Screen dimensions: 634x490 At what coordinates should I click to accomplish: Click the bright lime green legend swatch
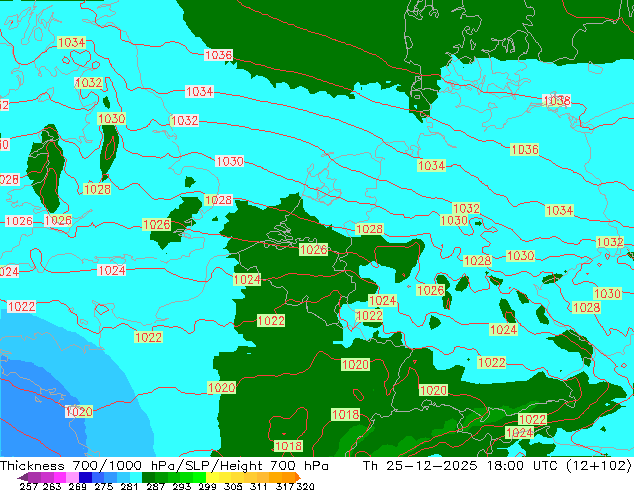(199, 477)
